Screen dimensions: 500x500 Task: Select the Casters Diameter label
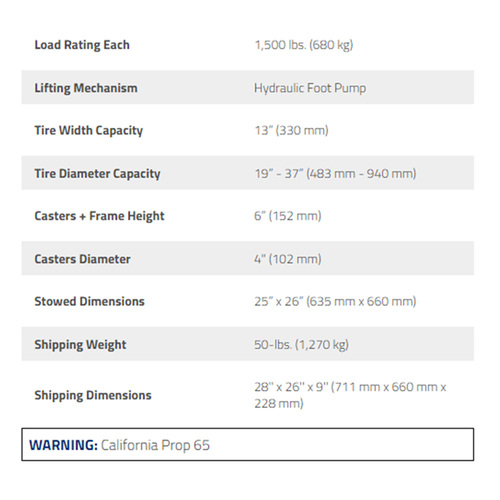pos(82,259)
